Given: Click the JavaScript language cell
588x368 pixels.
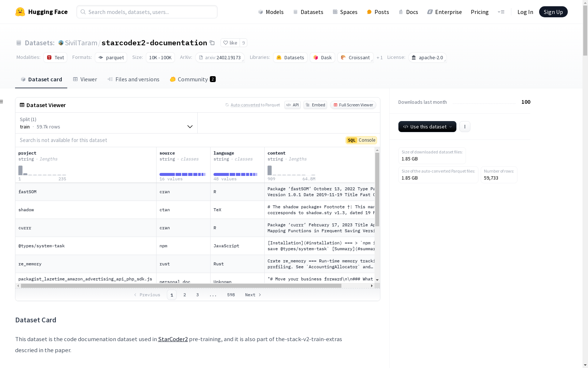Looking at the screenshot, I should (x=237, y=246).
